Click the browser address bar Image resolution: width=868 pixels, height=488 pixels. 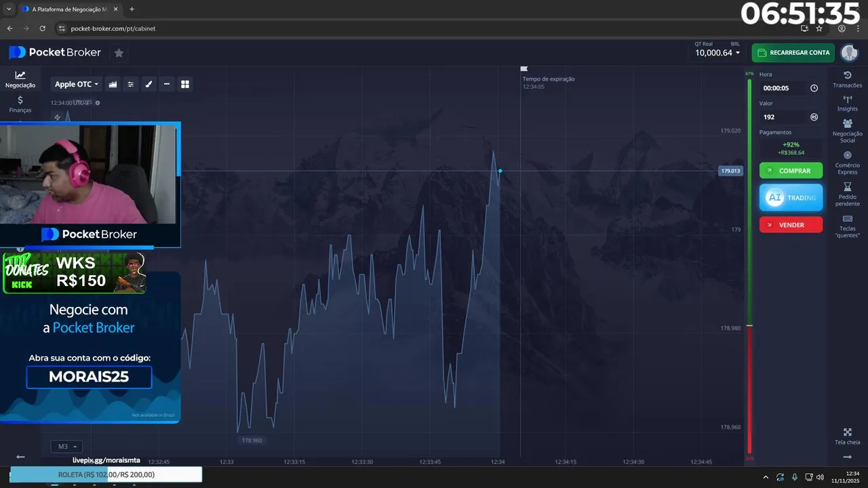[x=427, y=28]
